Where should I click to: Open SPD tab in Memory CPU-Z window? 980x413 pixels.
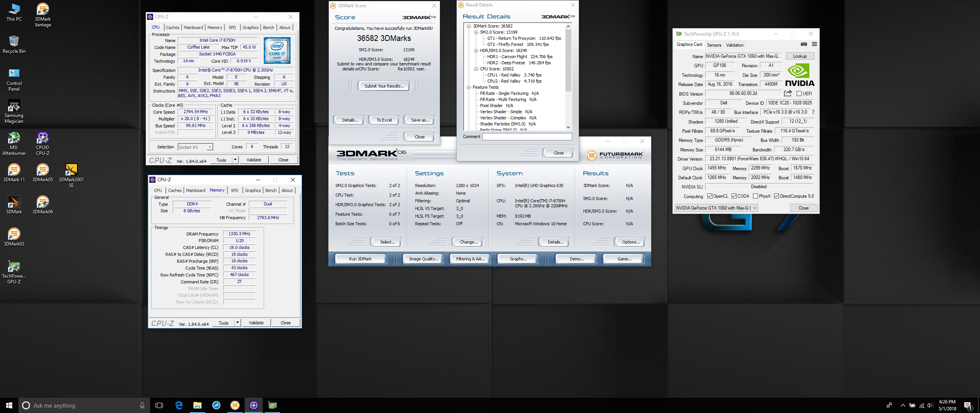[x=234, y=190]
